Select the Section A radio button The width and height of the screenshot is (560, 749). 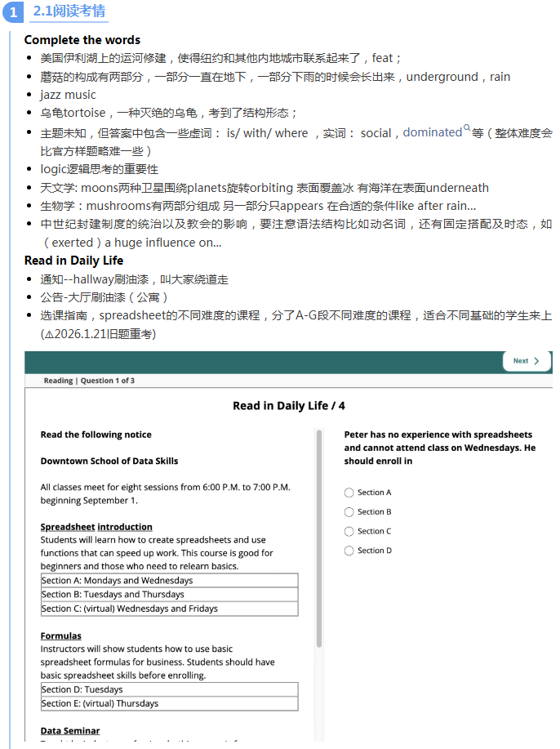[349, 493]
